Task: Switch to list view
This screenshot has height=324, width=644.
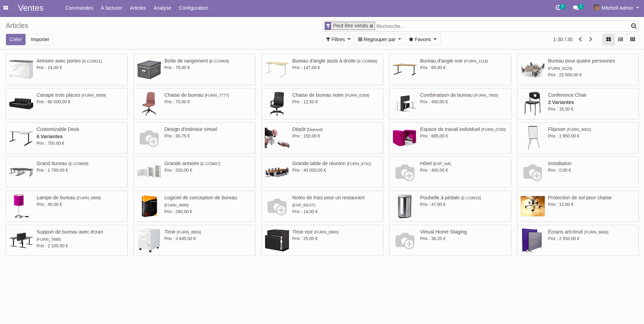Action: pos(620,39)
